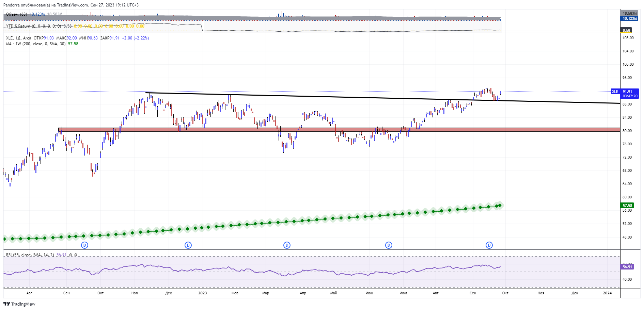Click the rightmost dividend D marker

point(489,245)
